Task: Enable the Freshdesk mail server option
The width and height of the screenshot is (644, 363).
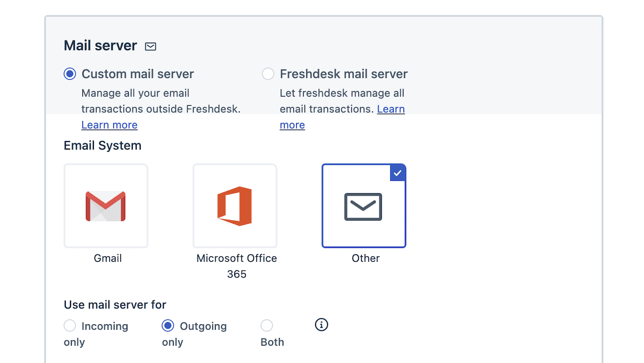Action: tap(268, 74)
